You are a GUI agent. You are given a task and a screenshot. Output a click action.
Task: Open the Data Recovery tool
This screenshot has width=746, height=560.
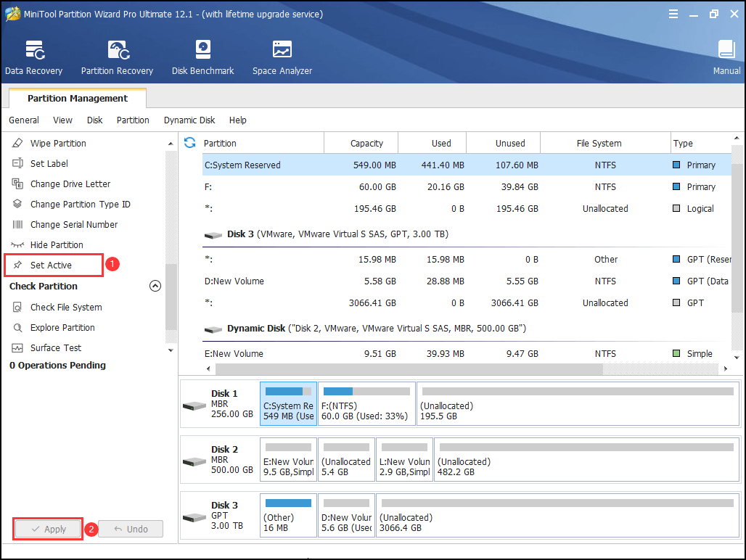coord(34,57)
